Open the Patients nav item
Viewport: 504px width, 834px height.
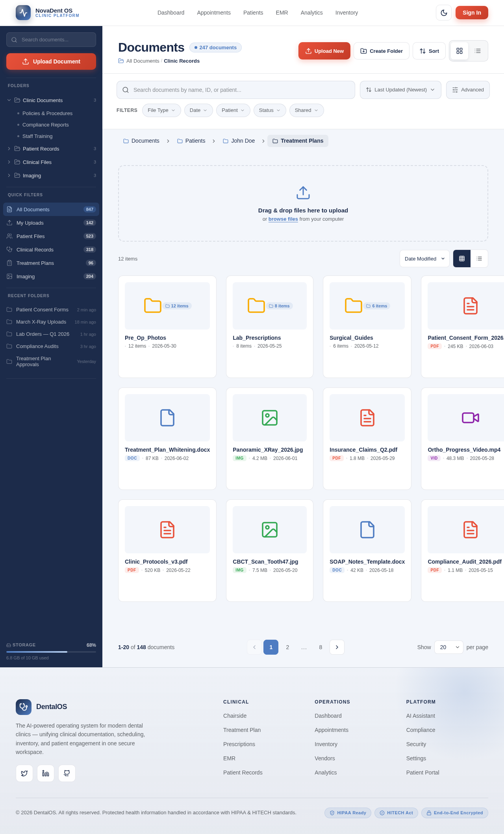[x=253, y=13]
